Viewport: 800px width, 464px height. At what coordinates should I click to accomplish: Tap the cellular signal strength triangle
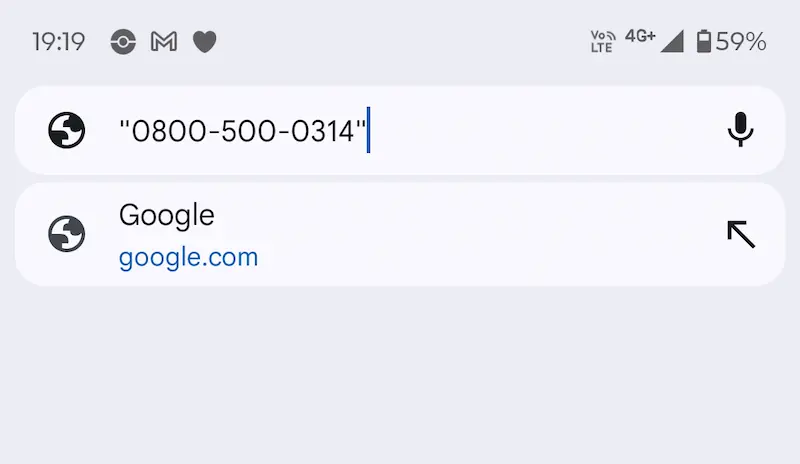click(672, 42)
